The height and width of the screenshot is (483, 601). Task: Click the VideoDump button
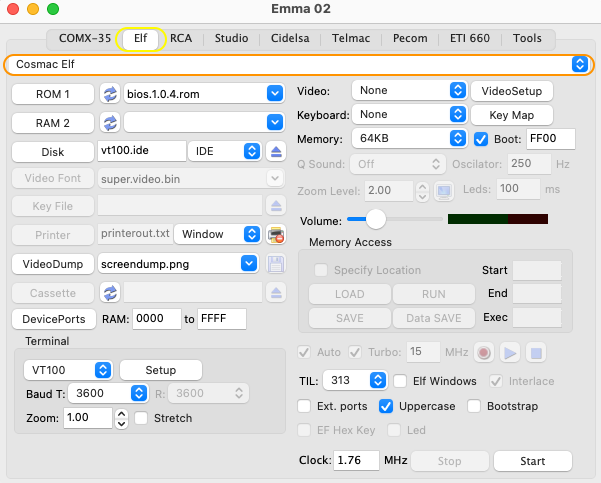(x=53, y=264)
